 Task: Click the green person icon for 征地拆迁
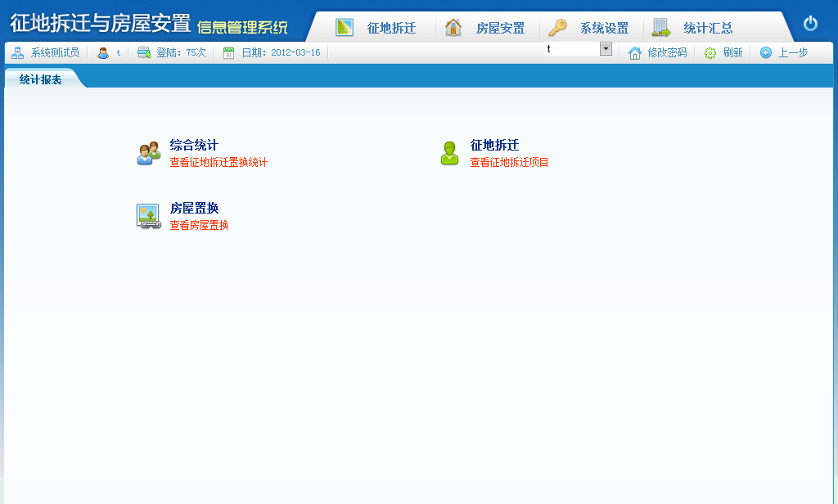coord(449,153)
